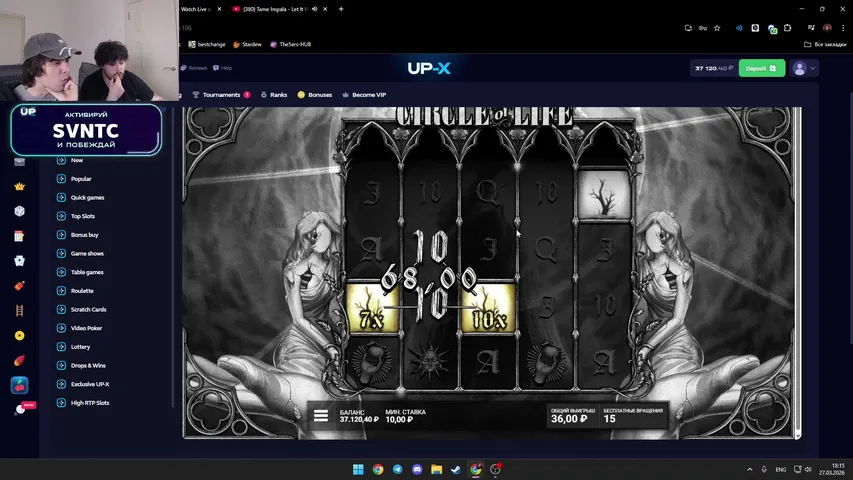
Task: Launch Steam from the taskbar
Action: (456, 469)
